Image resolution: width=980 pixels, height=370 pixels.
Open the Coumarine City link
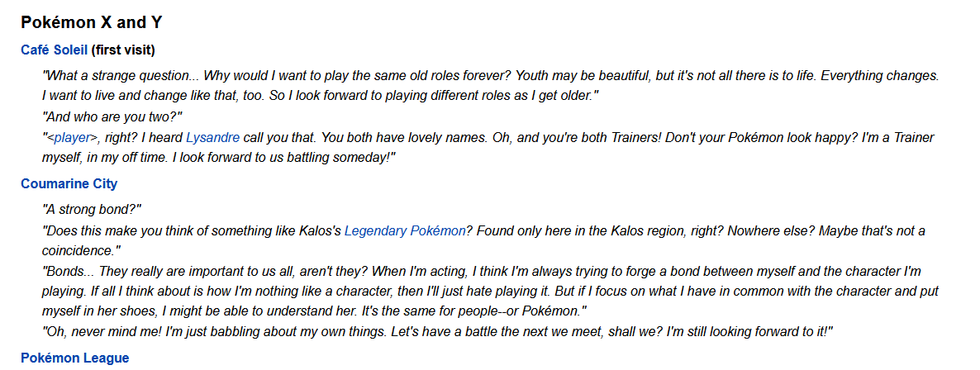click(69, 184)
